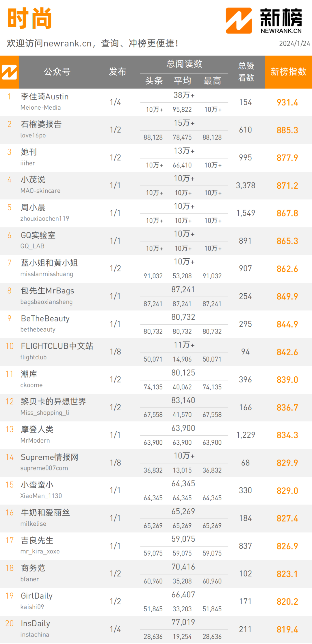This screenshot has width=312, height=644.
Task: Click FLIGHTCLUB中文站 account name
Action: pos(57,346)
